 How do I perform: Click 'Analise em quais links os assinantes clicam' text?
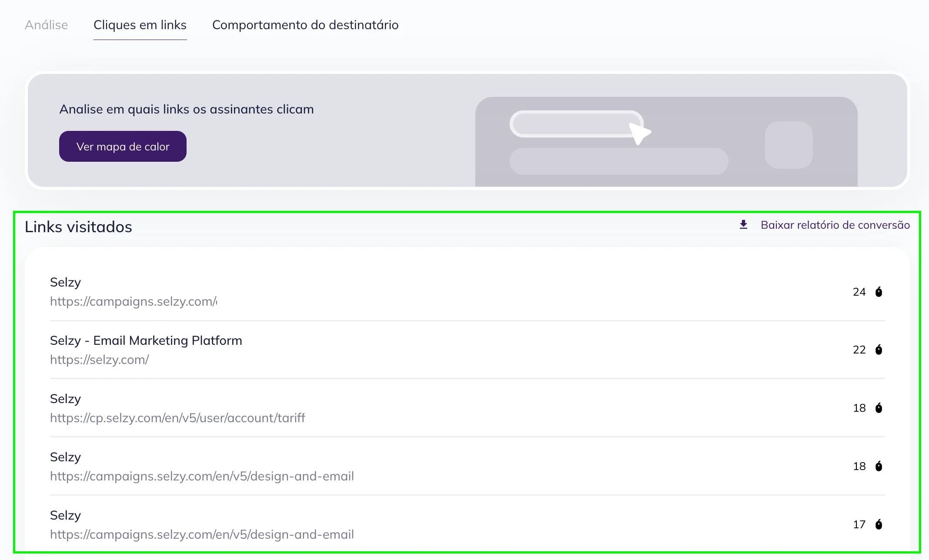(x=187, y=109)
